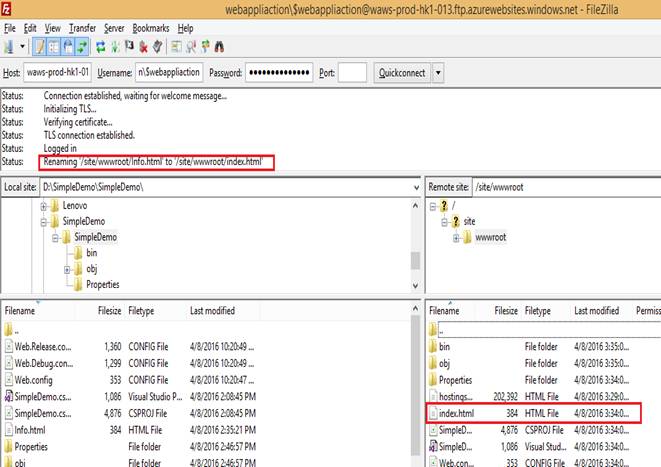
Task: Select the Visual Studio SimpleDemo.cs... file icon
Action: point(8,397)
